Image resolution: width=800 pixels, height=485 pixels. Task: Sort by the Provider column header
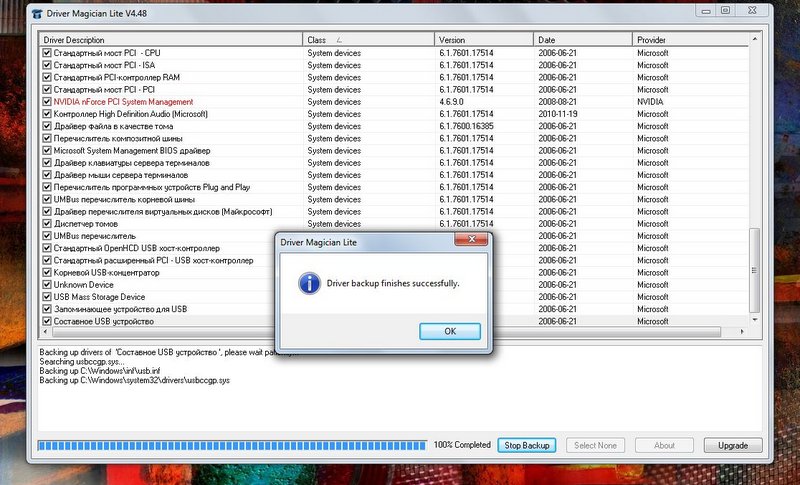691,40
